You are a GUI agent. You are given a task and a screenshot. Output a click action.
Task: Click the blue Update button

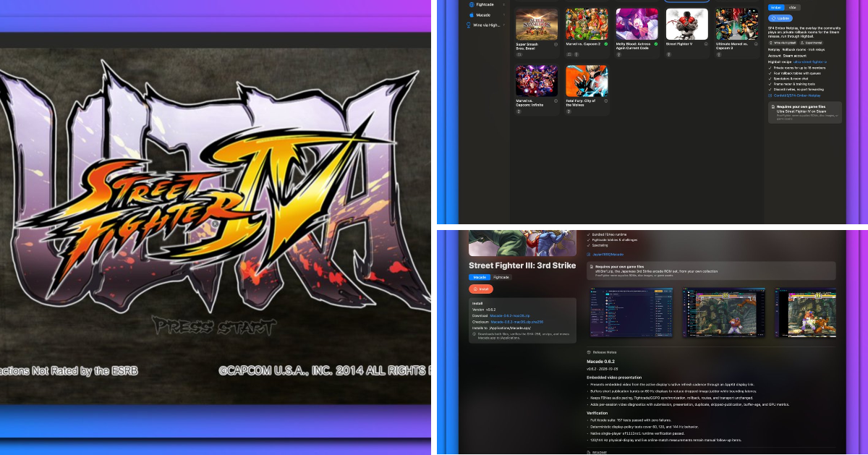point(780,18)
